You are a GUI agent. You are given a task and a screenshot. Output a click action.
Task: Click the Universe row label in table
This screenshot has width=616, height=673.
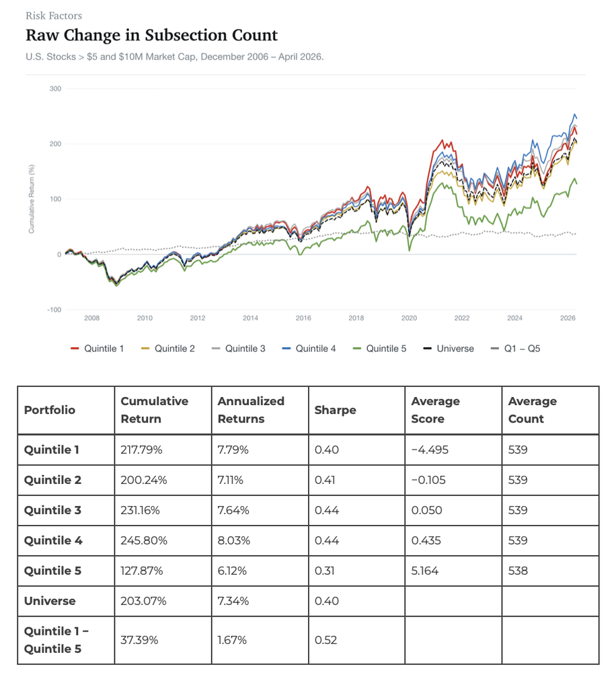(50, 601)
